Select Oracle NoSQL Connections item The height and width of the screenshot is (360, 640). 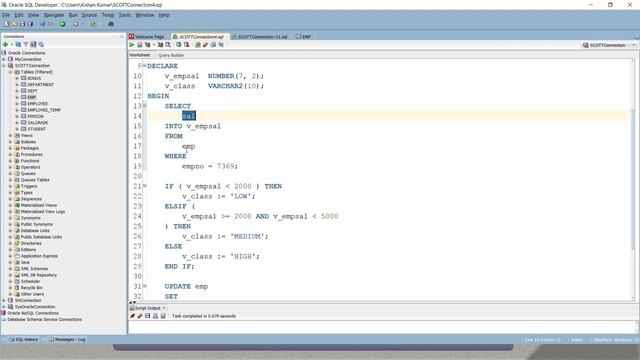pyautogui.click(x=33, y=313)
